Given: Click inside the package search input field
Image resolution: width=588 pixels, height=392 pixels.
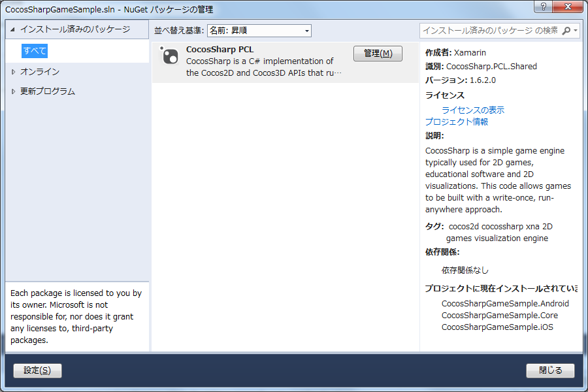Looking at the screenshot, I should tap(490, 31).
